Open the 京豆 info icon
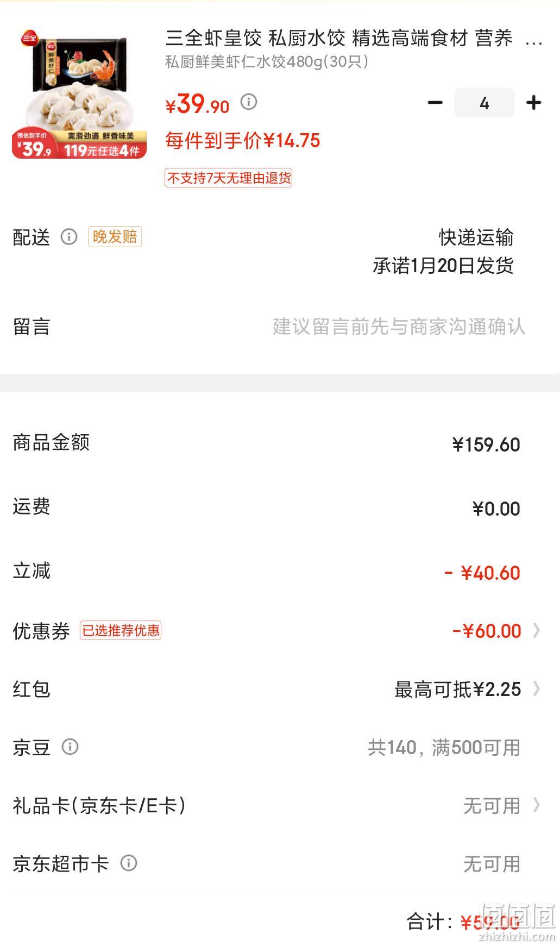560x946 pixels. tap(70, 747)
